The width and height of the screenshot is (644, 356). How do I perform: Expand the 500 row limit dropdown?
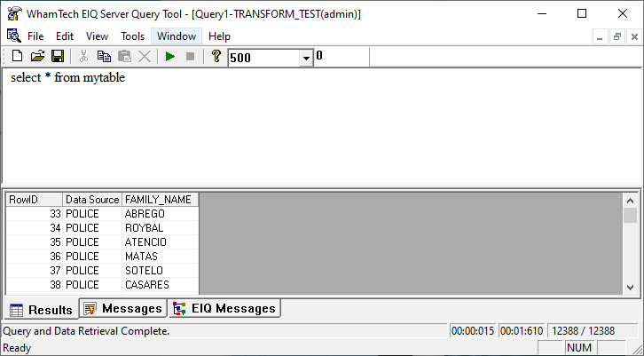[x=306, y=58]
